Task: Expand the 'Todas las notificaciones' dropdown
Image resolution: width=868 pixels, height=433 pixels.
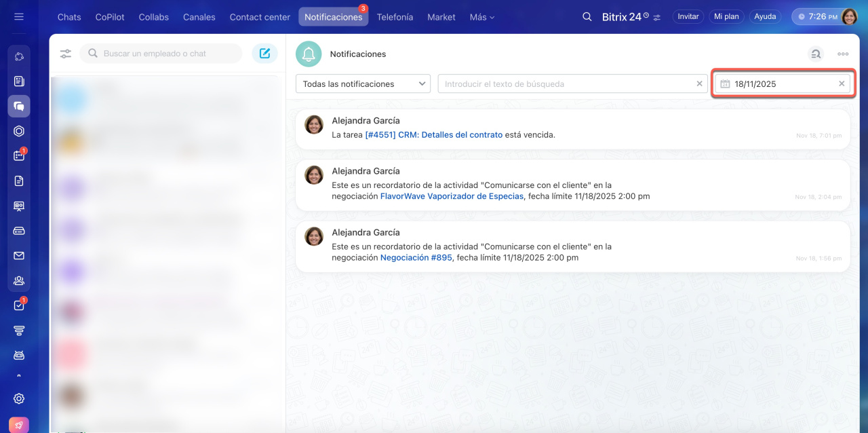Action: 363,84
